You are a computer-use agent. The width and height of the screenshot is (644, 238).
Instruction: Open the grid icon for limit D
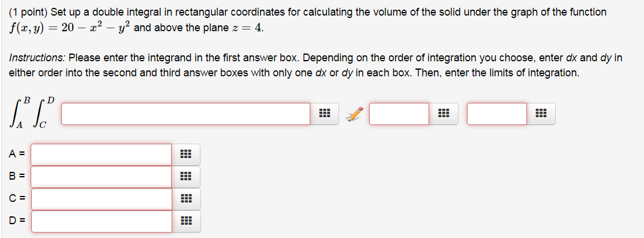click(185, 222)
